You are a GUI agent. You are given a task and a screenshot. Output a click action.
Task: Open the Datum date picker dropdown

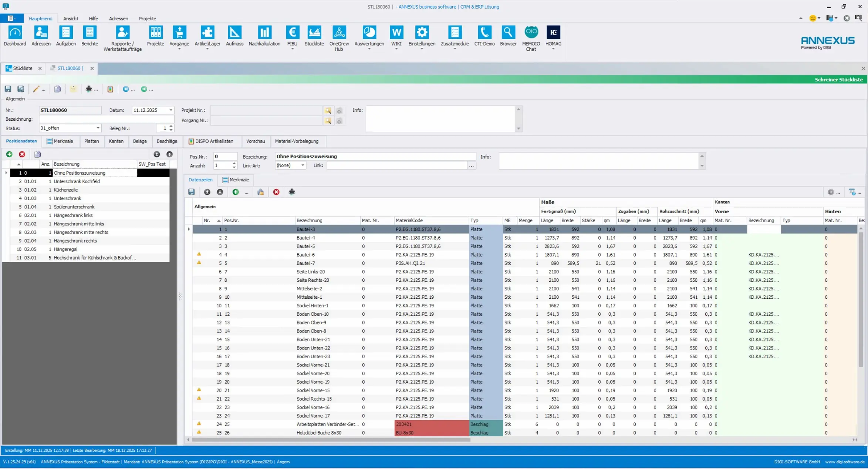pyautogui.click(x=170, y=110)
